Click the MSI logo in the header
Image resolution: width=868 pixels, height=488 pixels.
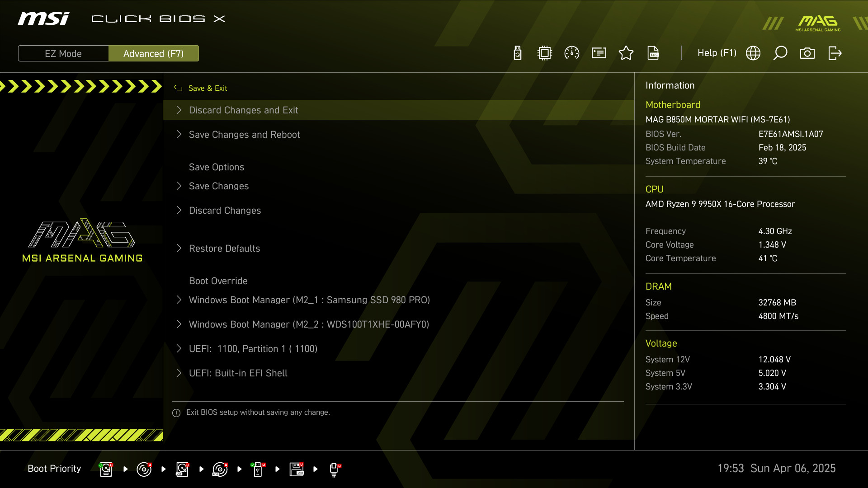43,19
